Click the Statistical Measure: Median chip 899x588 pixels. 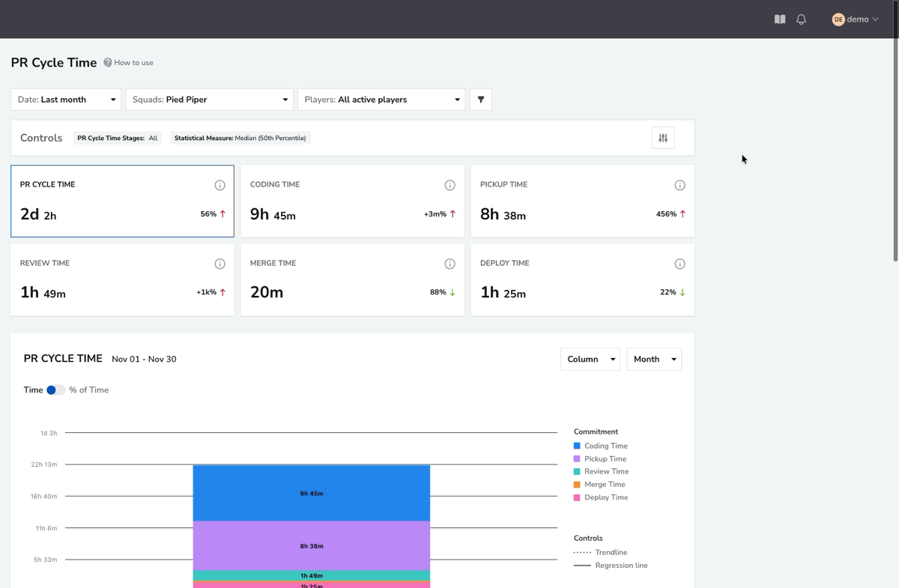click(x=240, y=138)
